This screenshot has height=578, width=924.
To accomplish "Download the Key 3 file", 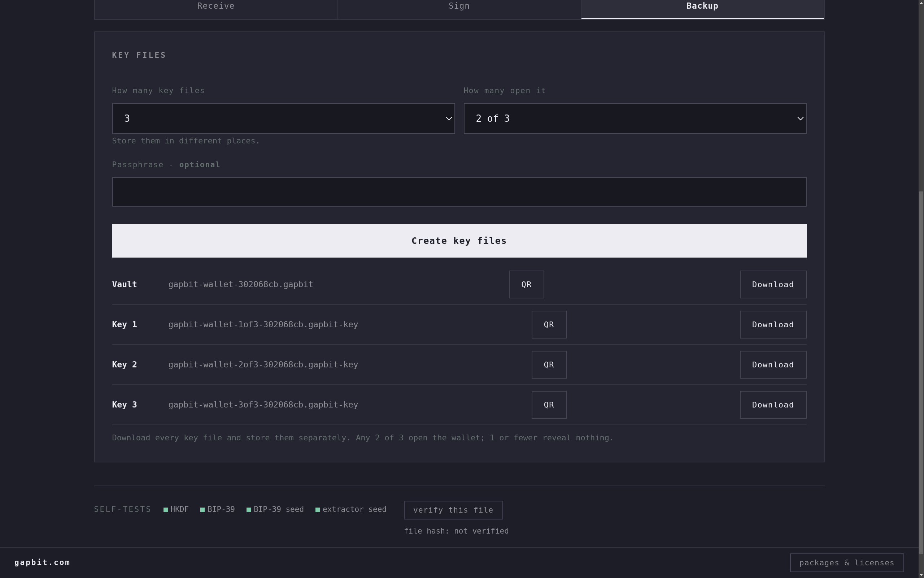I will (773, 405).
